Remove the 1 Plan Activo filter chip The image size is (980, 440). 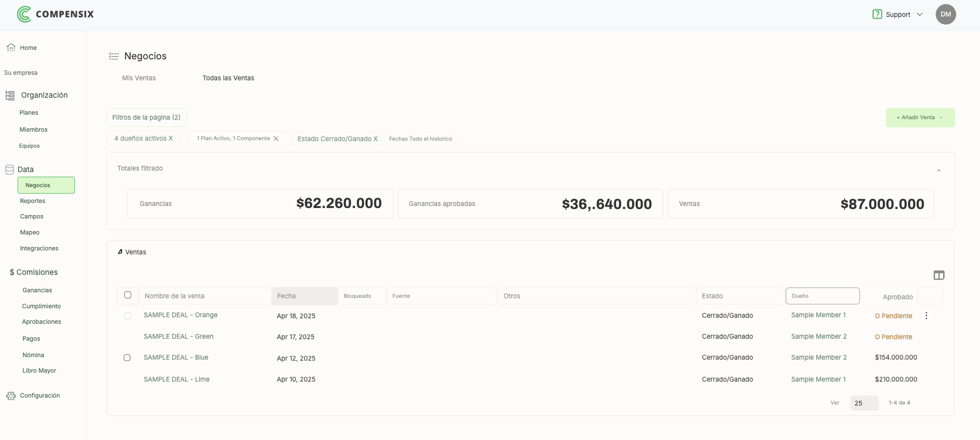pyautogui.click(x=276, y=139)
